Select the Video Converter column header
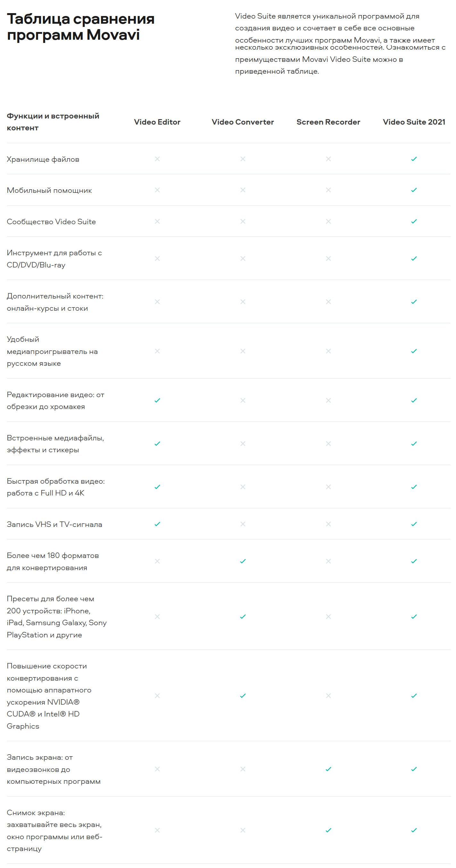 coord(243,122)
